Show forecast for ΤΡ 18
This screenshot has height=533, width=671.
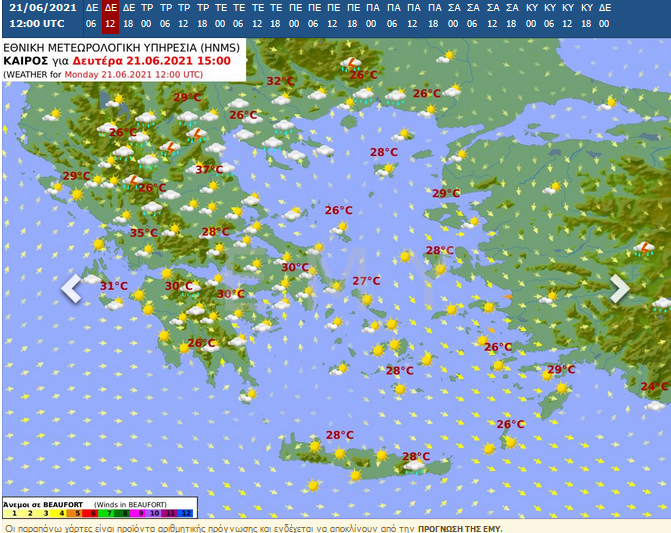[x=203, y=16]
